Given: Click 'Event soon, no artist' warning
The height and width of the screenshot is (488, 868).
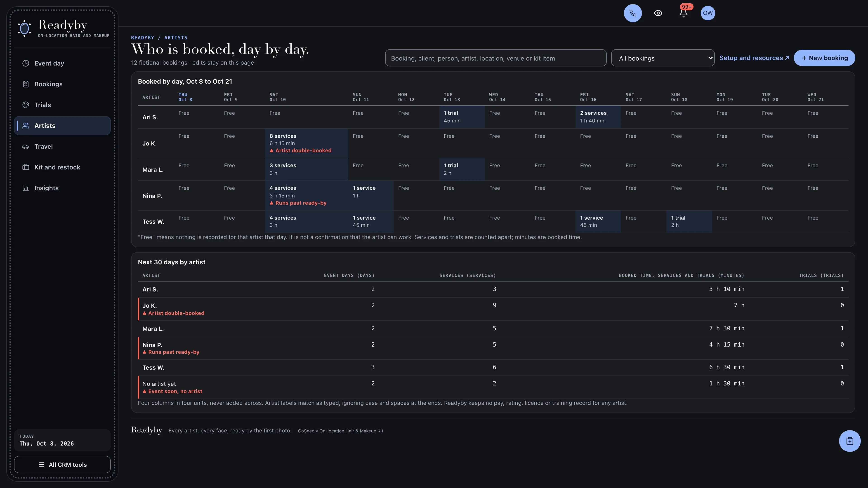Looking at the screenshot, I should tap(172, 391).
